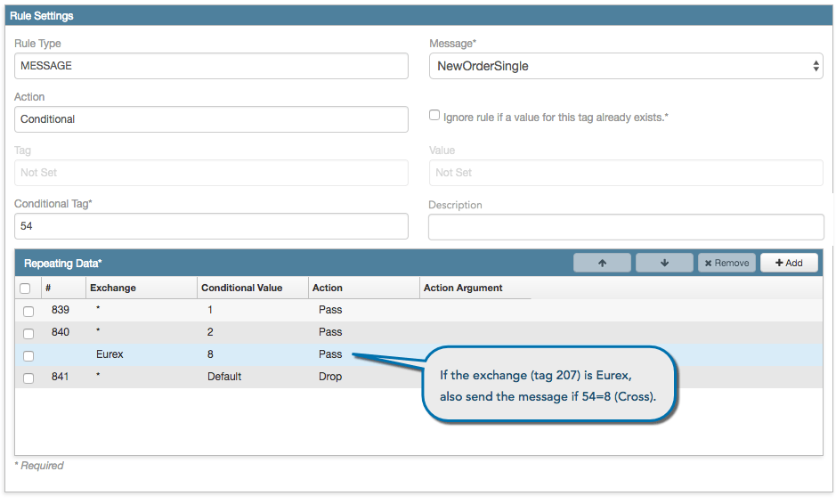Click the move down arrow button
This screenshot has height=504, width=836.
664,263
